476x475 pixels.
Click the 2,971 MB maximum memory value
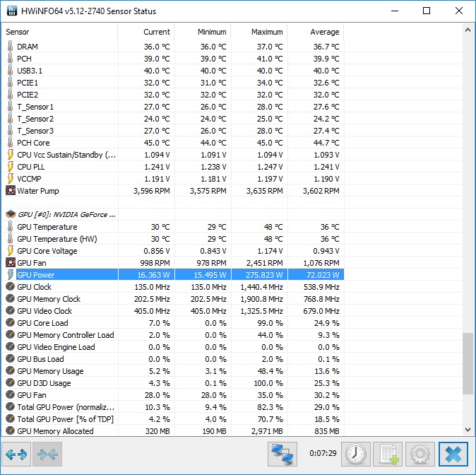[x=267, y=431]
